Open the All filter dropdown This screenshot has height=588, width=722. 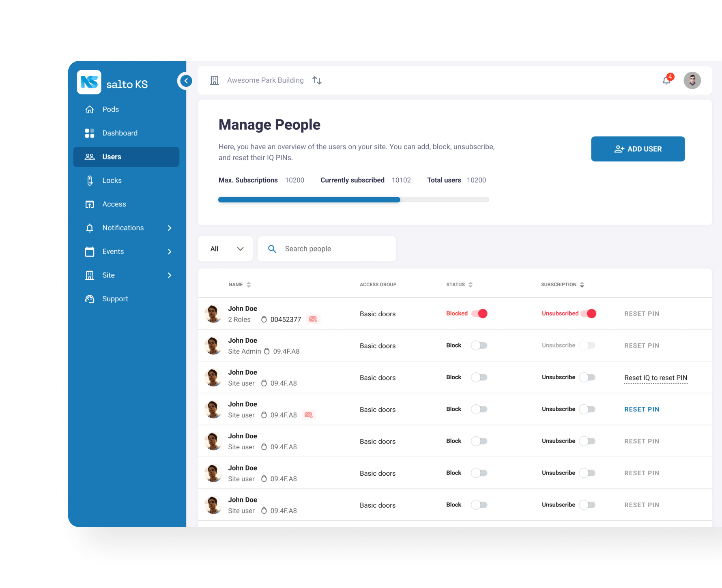tap(226, 249)
